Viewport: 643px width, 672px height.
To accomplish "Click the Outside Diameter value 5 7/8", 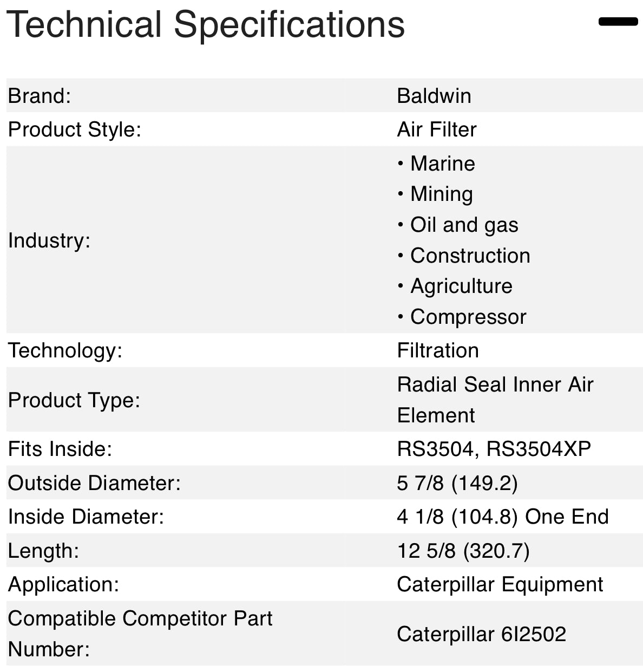I will [x=457, y=482].
